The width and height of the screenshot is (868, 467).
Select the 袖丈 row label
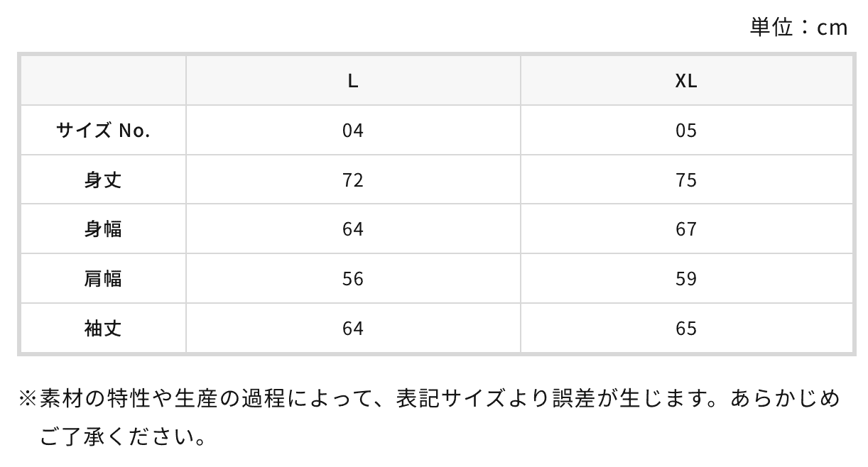pyautogui.click(x=103, y=329)
